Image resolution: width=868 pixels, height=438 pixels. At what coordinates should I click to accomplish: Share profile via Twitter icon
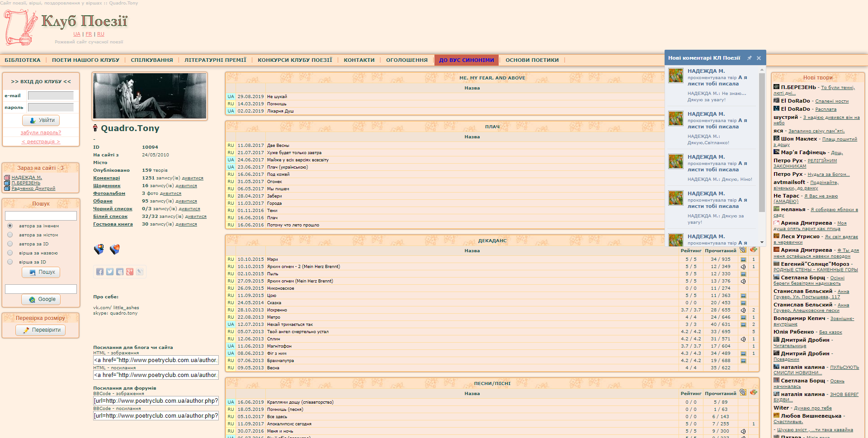[x=110, y=272]
